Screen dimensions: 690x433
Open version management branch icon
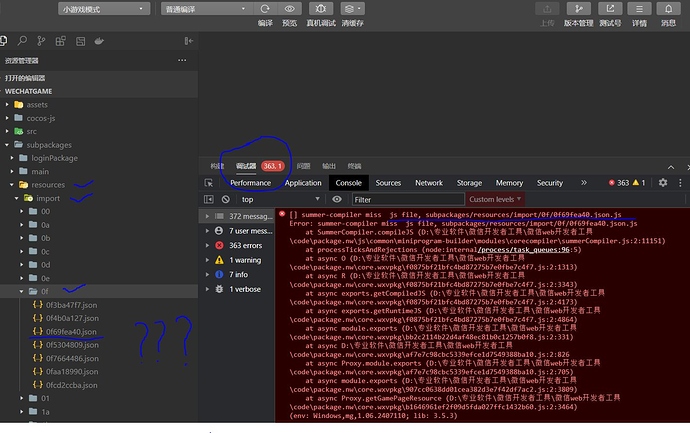tap(579, 9)
